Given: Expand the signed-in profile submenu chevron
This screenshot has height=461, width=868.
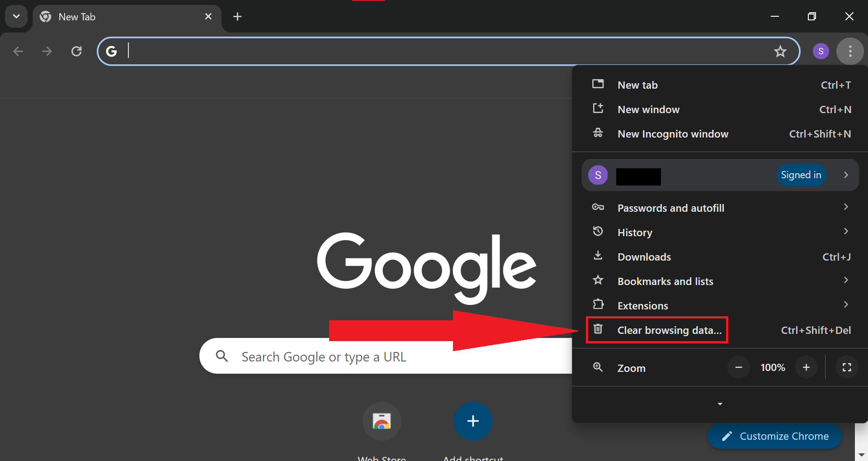Looking at the screenshot, I should coord(846,175).
